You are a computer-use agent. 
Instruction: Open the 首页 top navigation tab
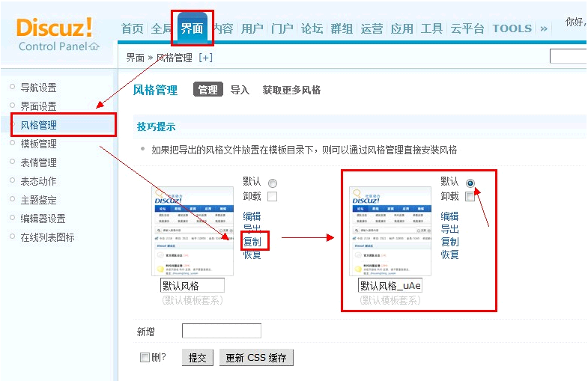click(x=132, y=28)
